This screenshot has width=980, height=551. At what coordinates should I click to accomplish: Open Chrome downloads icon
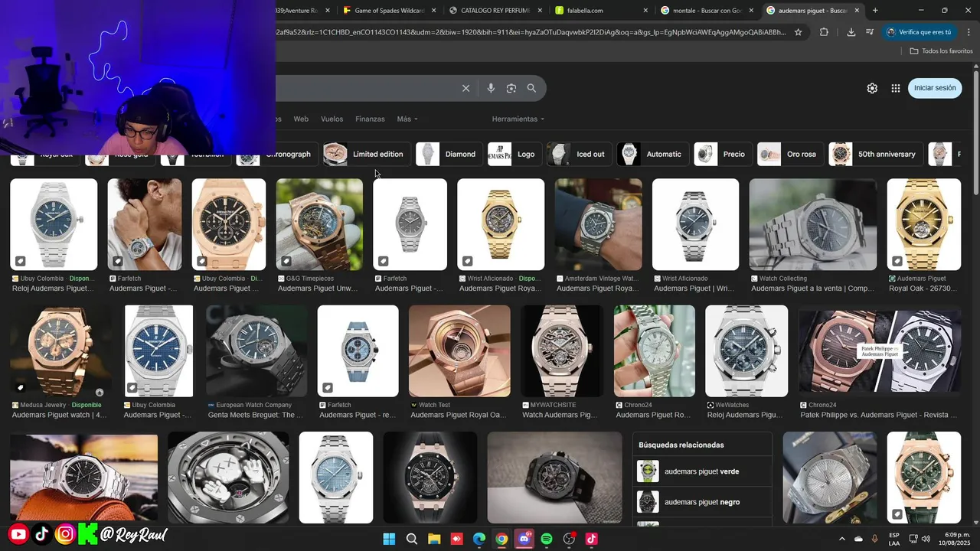851,32
